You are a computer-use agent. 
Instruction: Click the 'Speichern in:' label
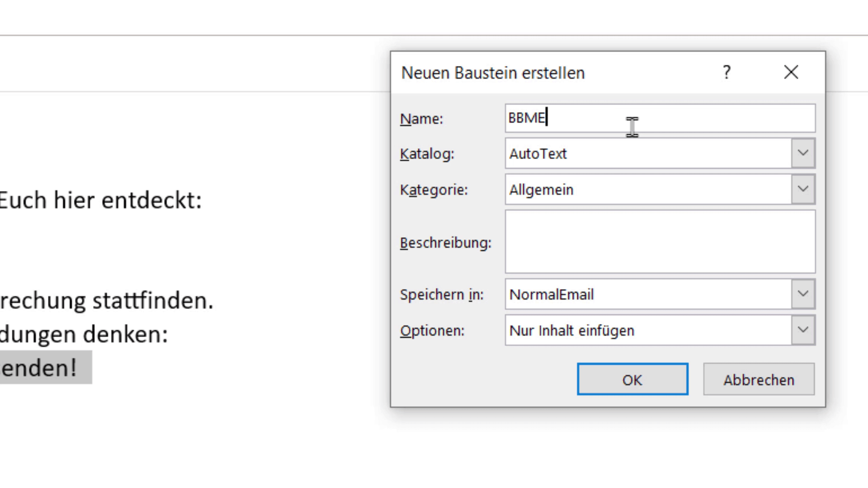442,295
